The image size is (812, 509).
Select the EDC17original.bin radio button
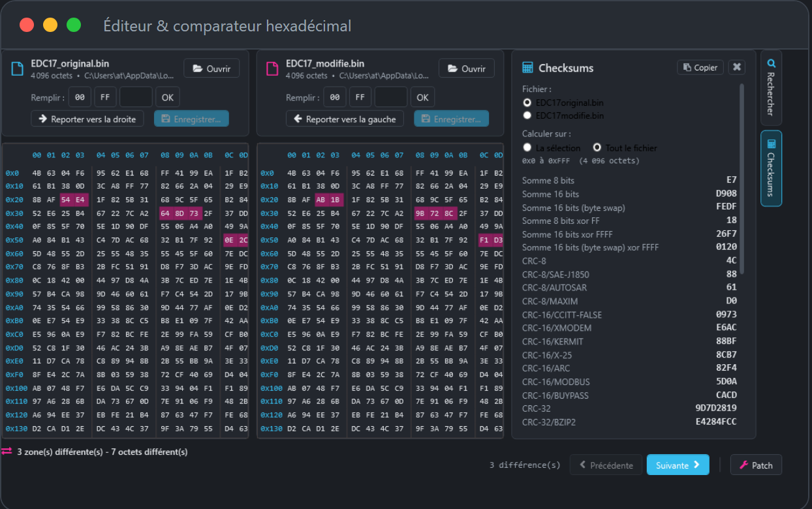pyautogui.click(x=527, y=102)
